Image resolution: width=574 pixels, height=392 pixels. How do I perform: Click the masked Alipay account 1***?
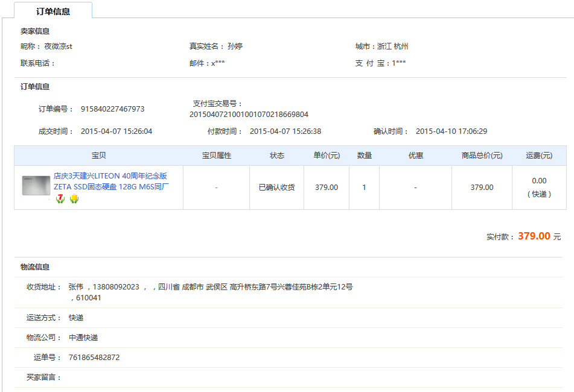(x=398, y=63)
